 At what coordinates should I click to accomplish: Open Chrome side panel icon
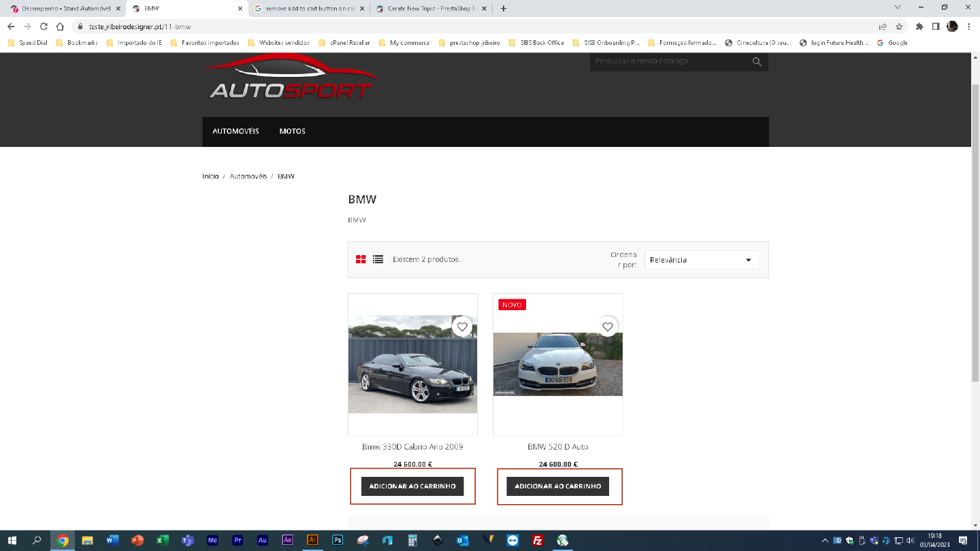point(936,27)
